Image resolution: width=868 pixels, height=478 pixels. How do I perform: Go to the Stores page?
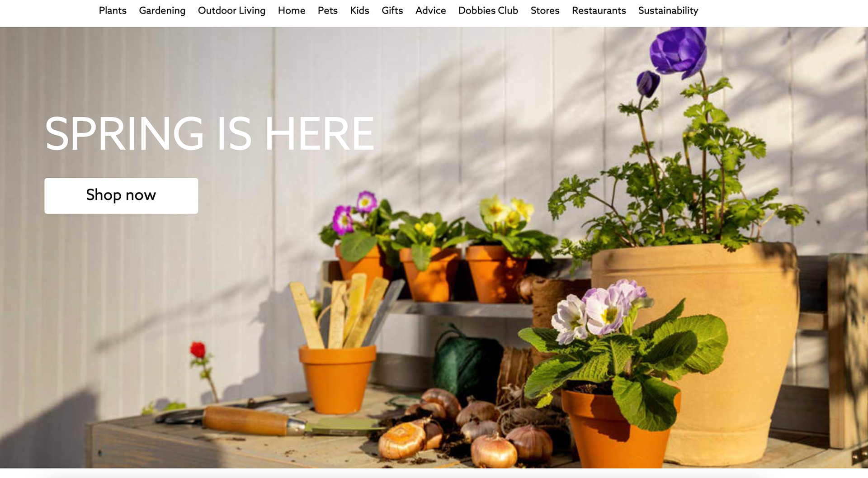545,10
